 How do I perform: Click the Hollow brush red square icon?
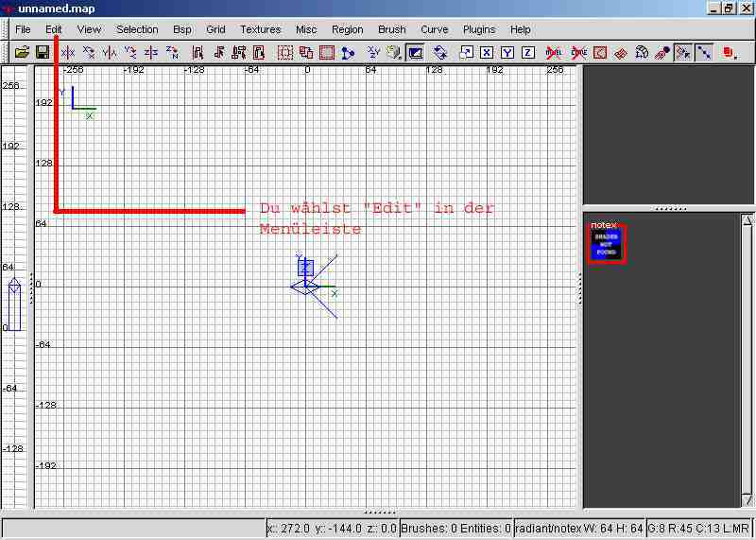[327, 53]
